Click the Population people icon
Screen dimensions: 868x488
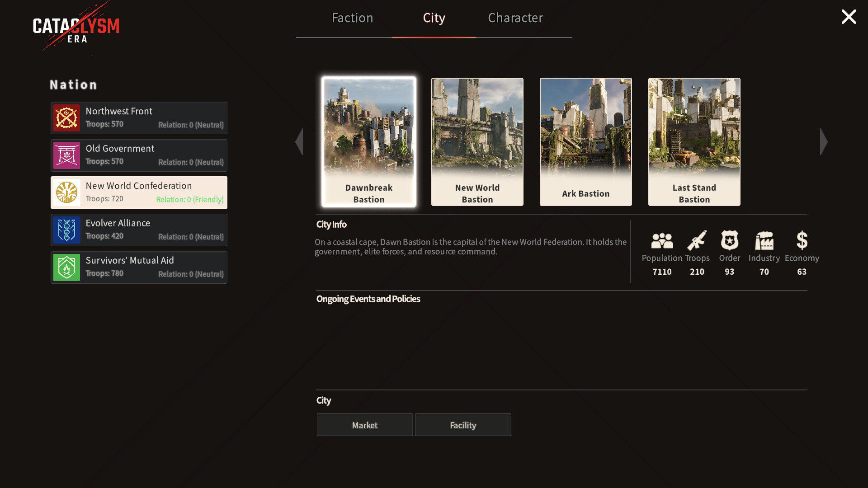pyautogui.click(x=662, y=240)
